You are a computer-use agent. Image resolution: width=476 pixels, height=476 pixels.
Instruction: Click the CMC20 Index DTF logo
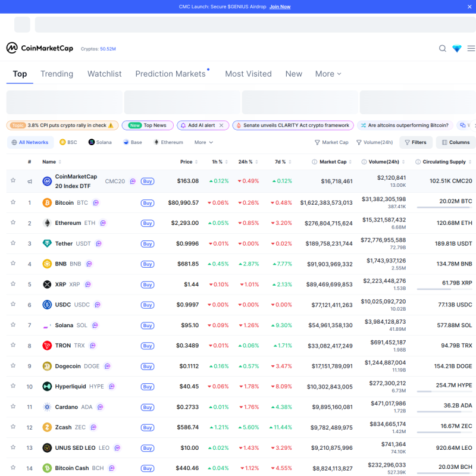47,181
